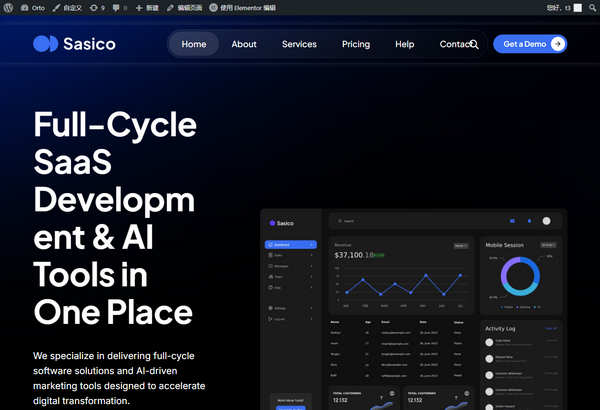The width and height of the screenshot is (600, 410).
Task: Click the header search magnifier icon
Action: pos(474,44)
